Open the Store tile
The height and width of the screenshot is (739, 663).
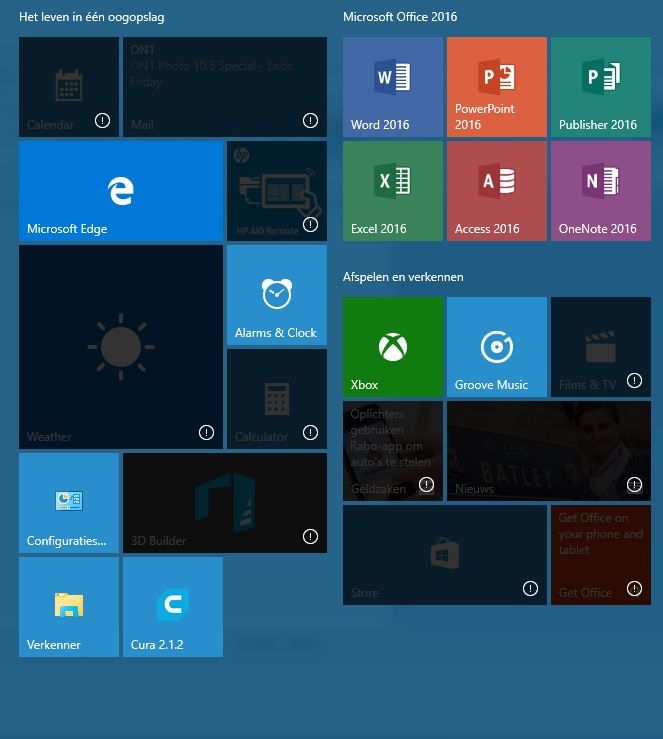click(x=445, y=555)
